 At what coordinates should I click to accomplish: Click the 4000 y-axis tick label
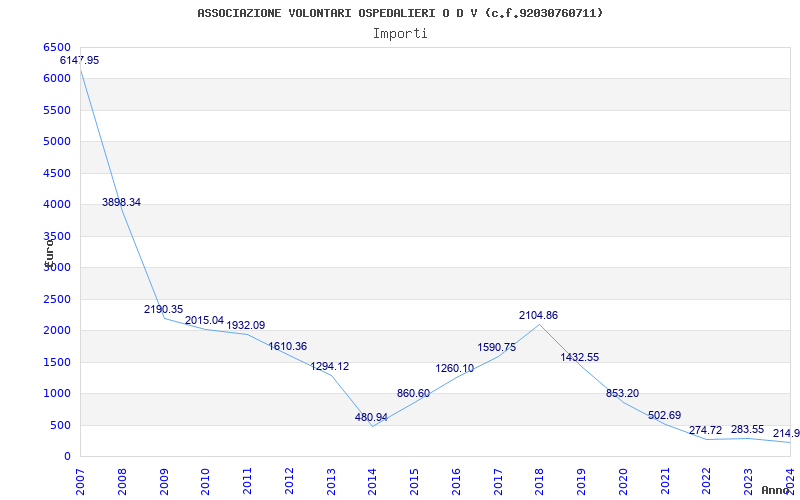click(57, 205)
